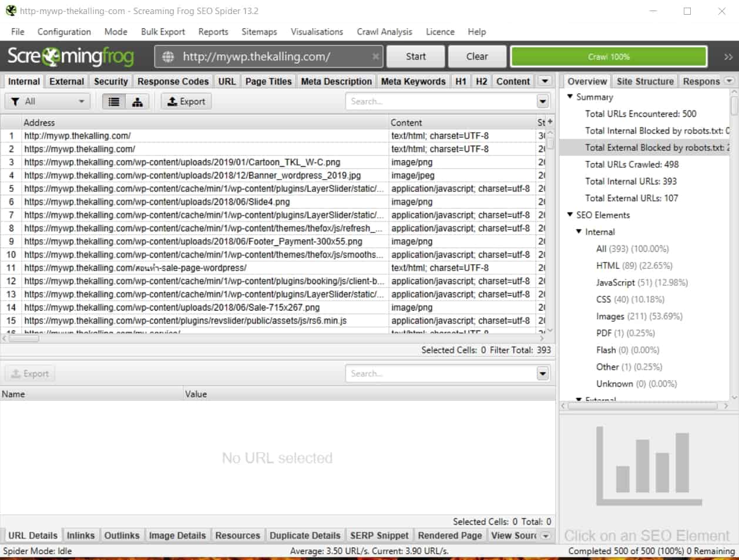This screenshot has height=560, width=739.
Task: Add column with plus icon
Action: click(550, 122)
